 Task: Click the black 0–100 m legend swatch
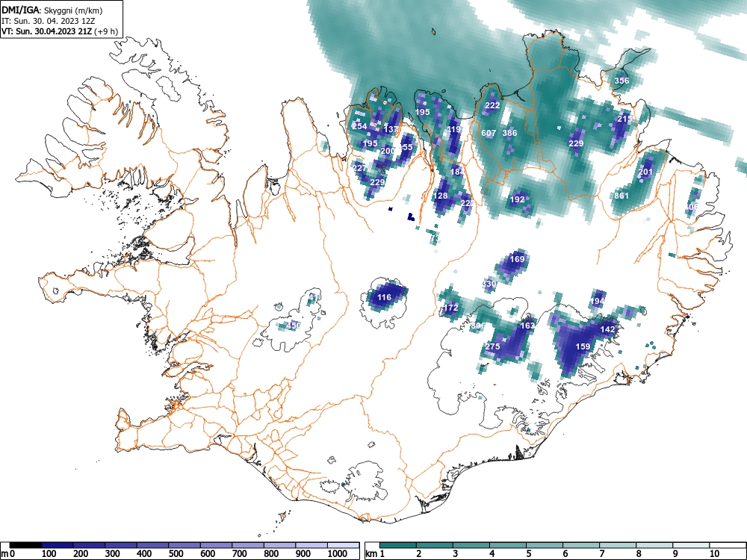click(25, 545)
